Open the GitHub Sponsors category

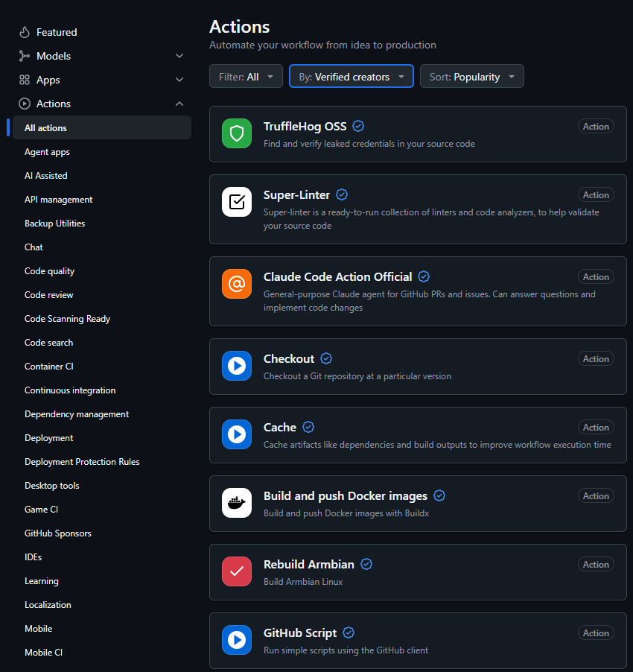click(x=58, y=533)
